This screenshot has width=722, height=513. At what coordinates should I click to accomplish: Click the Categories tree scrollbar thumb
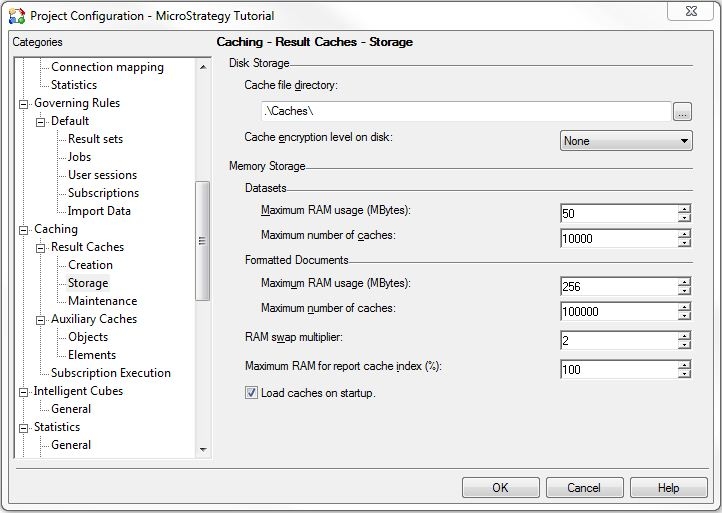click(x=203, y=241)
